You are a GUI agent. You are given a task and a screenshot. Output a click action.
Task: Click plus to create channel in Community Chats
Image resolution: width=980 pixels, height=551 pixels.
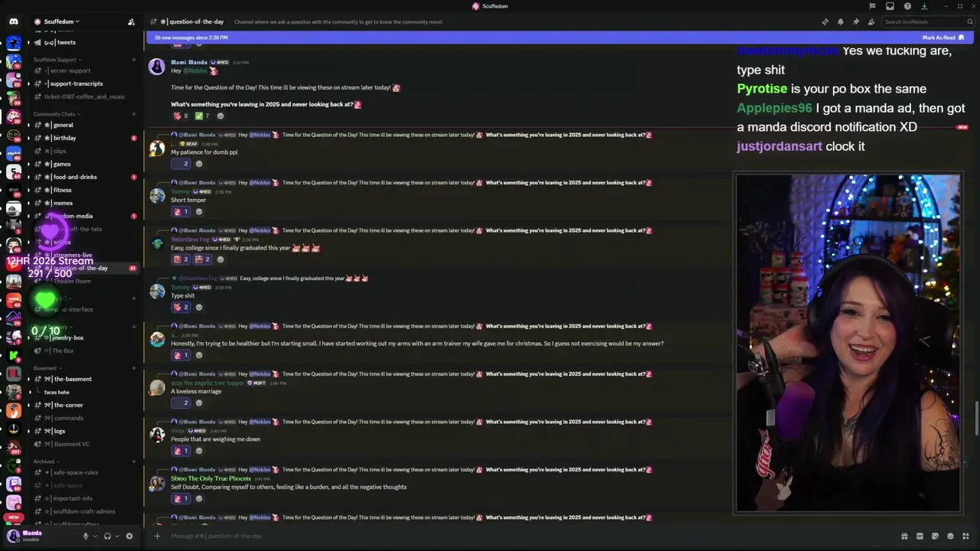coord(133,114)
